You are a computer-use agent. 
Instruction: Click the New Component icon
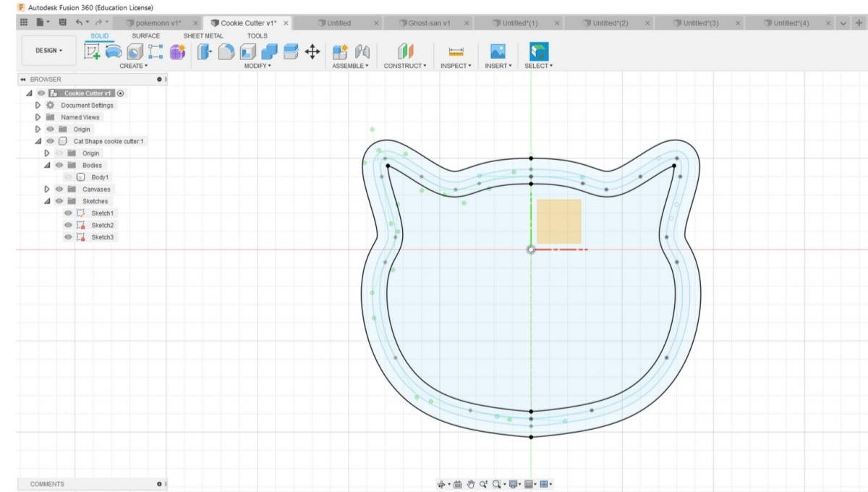340,52
